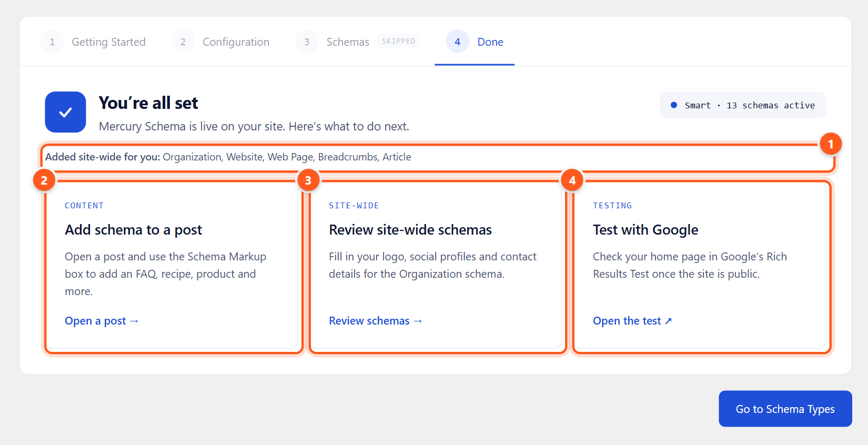Click the logo and social profiles description
The height and width of the screenshot is (445, 868).
pos(433,265)
